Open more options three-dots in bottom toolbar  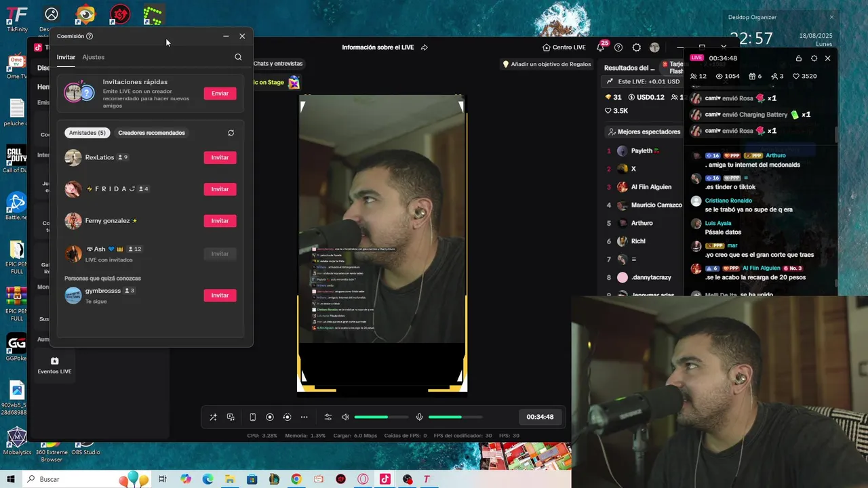[304, 417]
